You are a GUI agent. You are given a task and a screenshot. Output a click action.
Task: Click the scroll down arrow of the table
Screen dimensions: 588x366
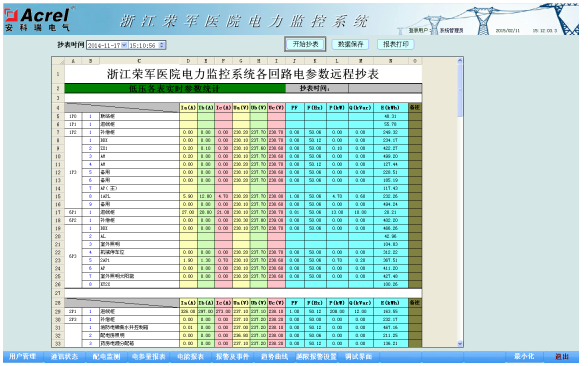click(x=460, y=344)
